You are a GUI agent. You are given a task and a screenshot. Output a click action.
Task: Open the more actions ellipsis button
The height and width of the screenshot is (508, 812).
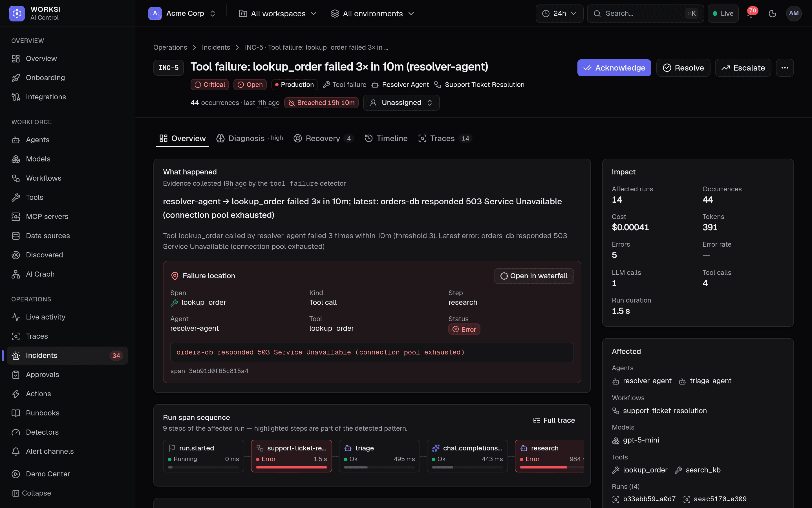coord(784,68)
